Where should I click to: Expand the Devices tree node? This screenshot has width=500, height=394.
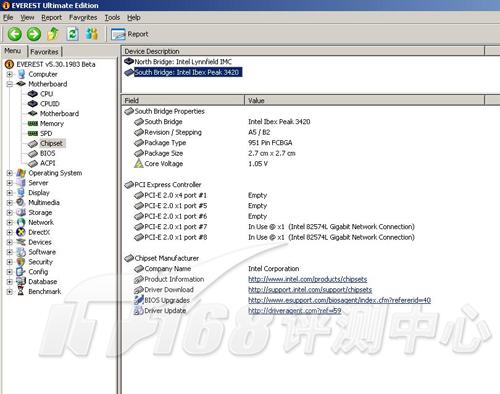click(x=10, y=242)
